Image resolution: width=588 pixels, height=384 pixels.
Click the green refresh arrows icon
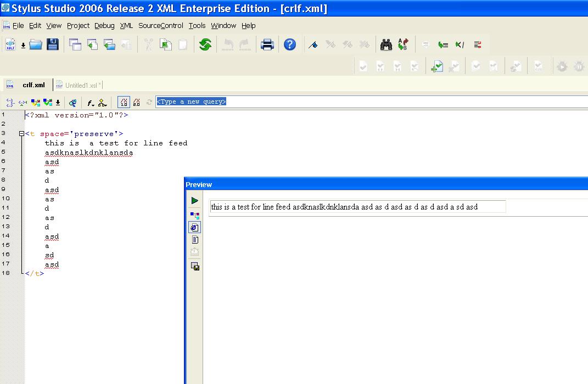click(205, 45)
